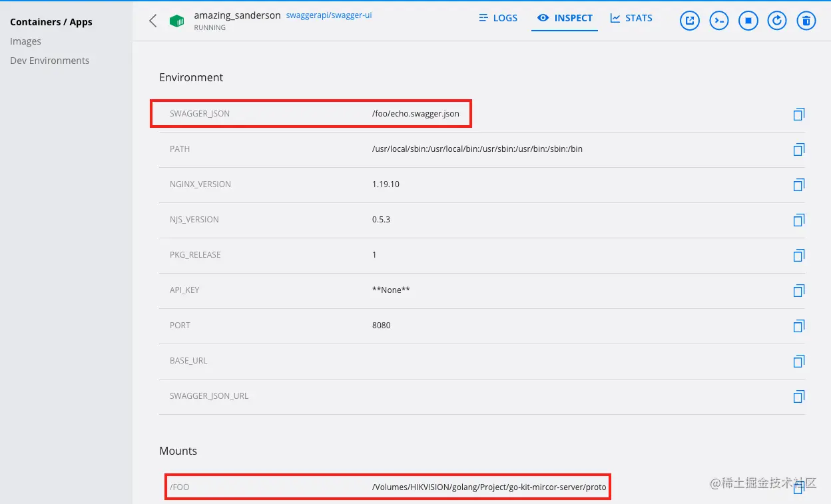Select the INSPECT tab
Screen dimensions: 831x504
[565, 18]
